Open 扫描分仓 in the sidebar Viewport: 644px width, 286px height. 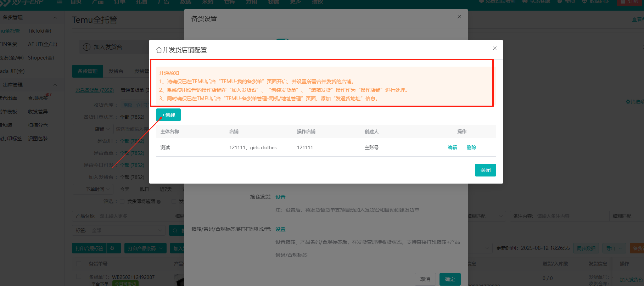coord(38,125)
